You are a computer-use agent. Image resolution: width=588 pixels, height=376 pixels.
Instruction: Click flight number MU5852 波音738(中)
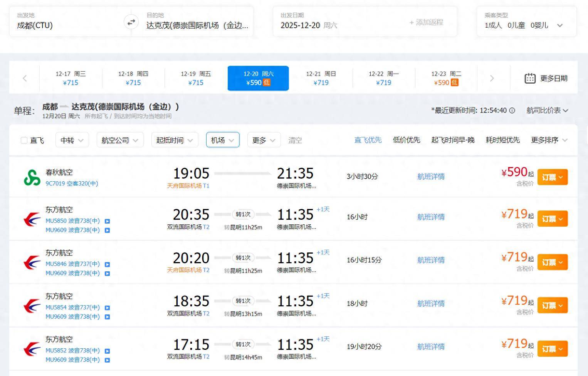(x=72, y=351)
